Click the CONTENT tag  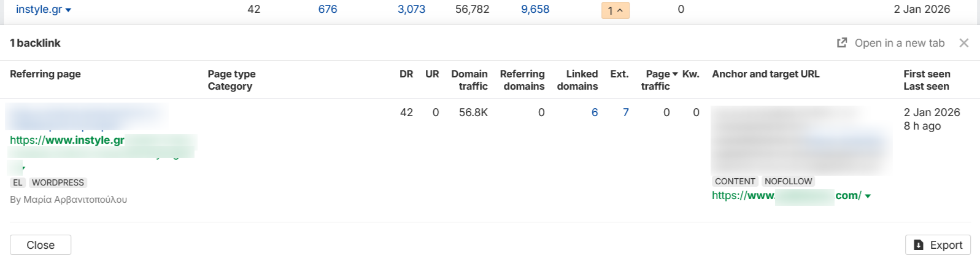[735, 181]
